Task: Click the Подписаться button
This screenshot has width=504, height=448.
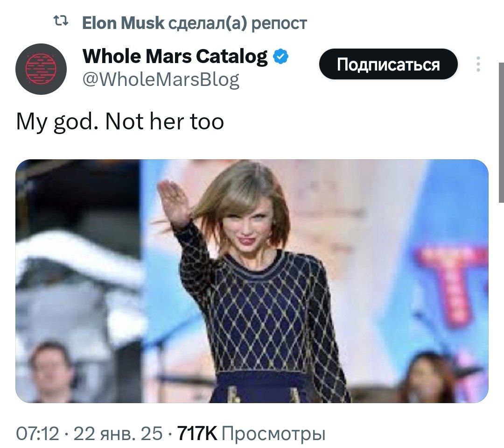Action: tap(388, 64)
